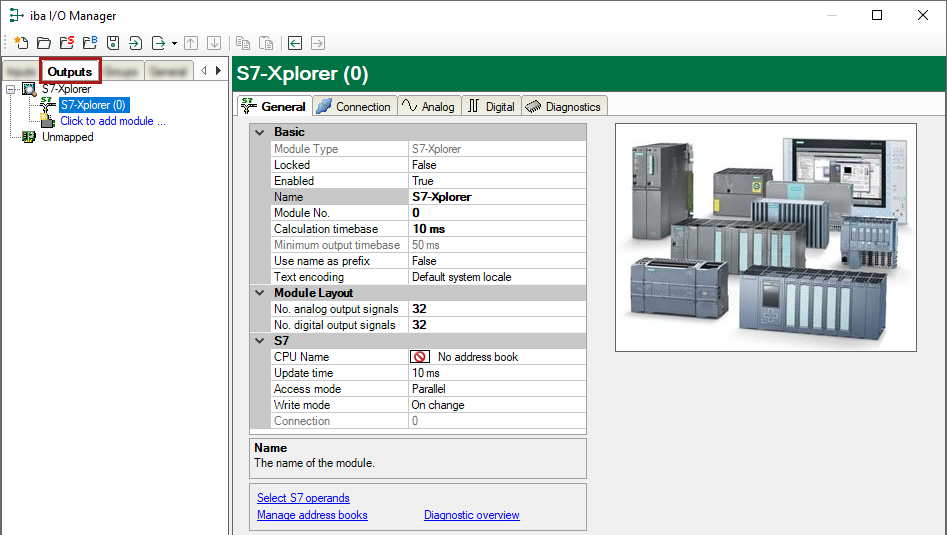Image resolution: width=947 pixels, height=535 pixels.
Task: Click the Name field value S7-Xplorer
Action: tap(442, 197)
